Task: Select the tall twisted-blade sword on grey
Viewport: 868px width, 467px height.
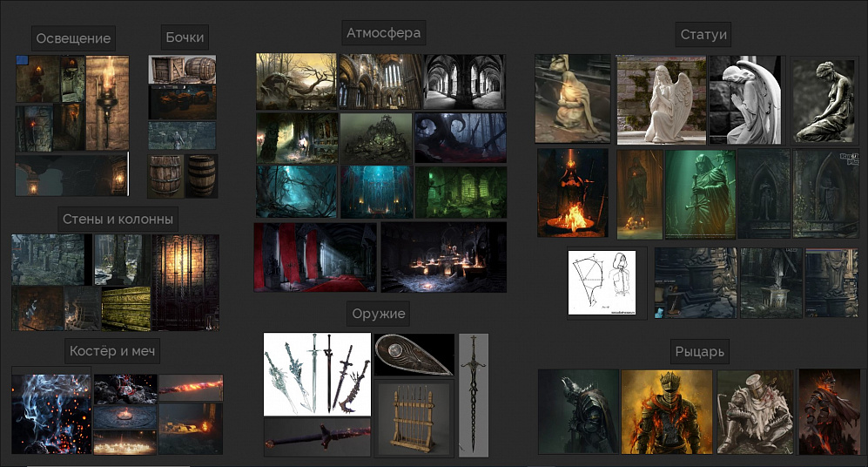Action: click(474, 395)
